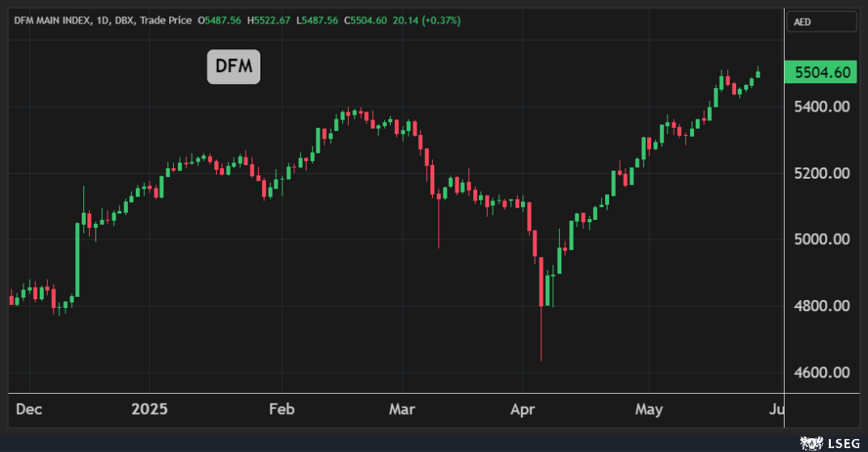This screenshot has width=868, height=452.
Task: Click the 5400.00 price axis label
Action: point(822,107)
